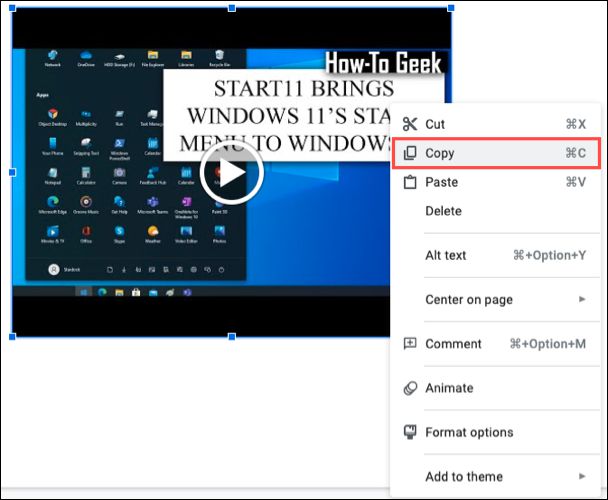
Task: Click the clipboard Paste icon
Action: point(410,182)
